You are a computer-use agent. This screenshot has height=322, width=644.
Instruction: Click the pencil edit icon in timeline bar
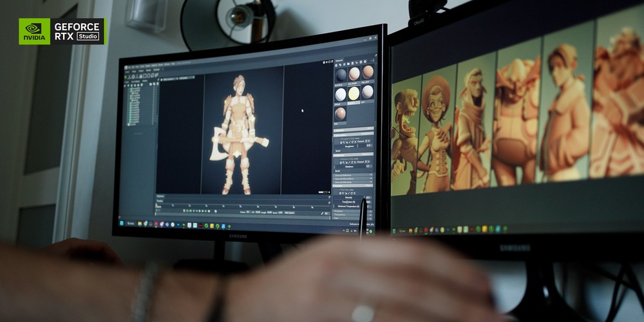click(x=322, y=214)
